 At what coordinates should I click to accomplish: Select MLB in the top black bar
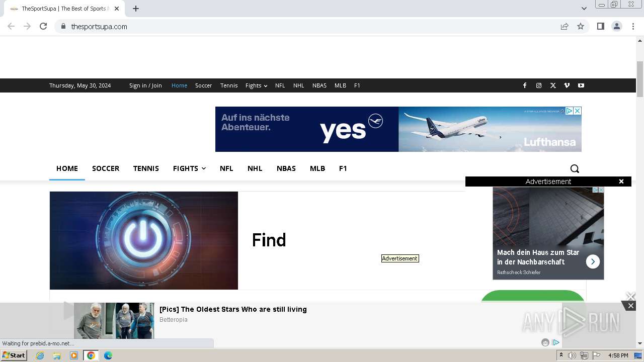point(340,85)
